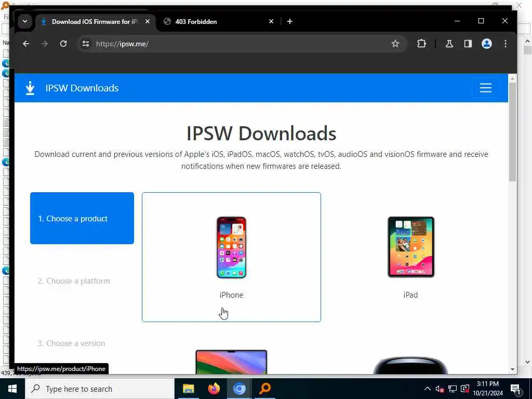Screen dimensions: 532x399
Task: Open Chrome three-dot menu
Action: click(x=505, y=44)
